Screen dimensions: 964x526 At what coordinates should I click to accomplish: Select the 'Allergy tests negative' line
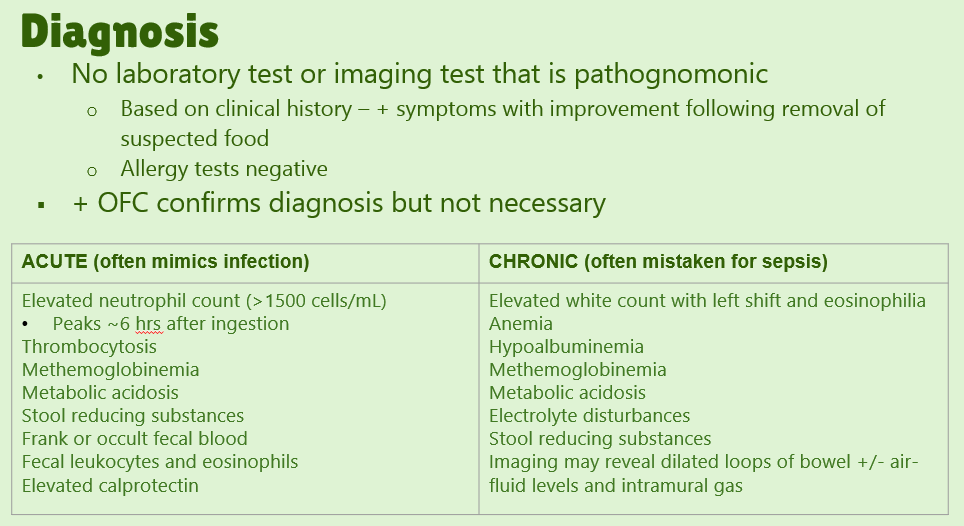click(224, 169)
